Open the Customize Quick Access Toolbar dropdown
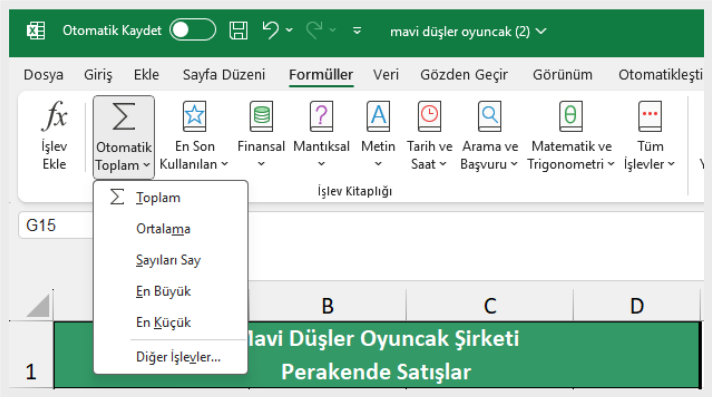 (x=357, y=31)
